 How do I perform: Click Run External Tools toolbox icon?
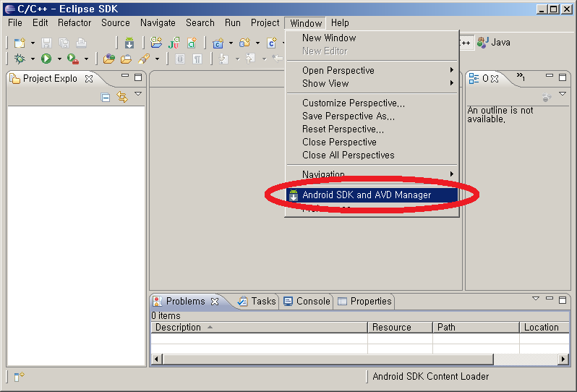(x=73, y=59)
